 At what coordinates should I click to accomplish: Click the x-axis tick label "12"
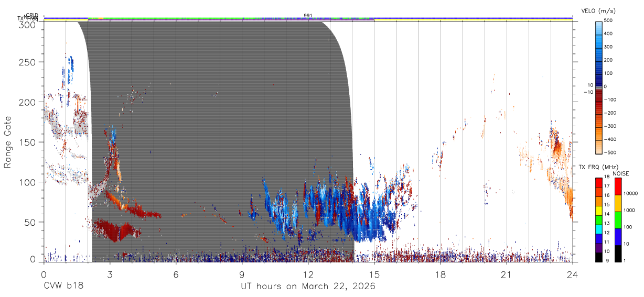pos(308,274)
